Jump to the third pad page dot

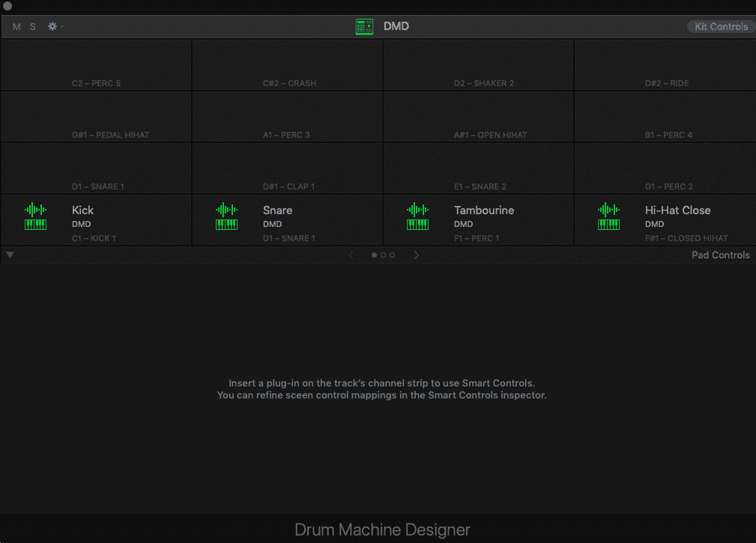pyautogui.click(x=392, y=255)
